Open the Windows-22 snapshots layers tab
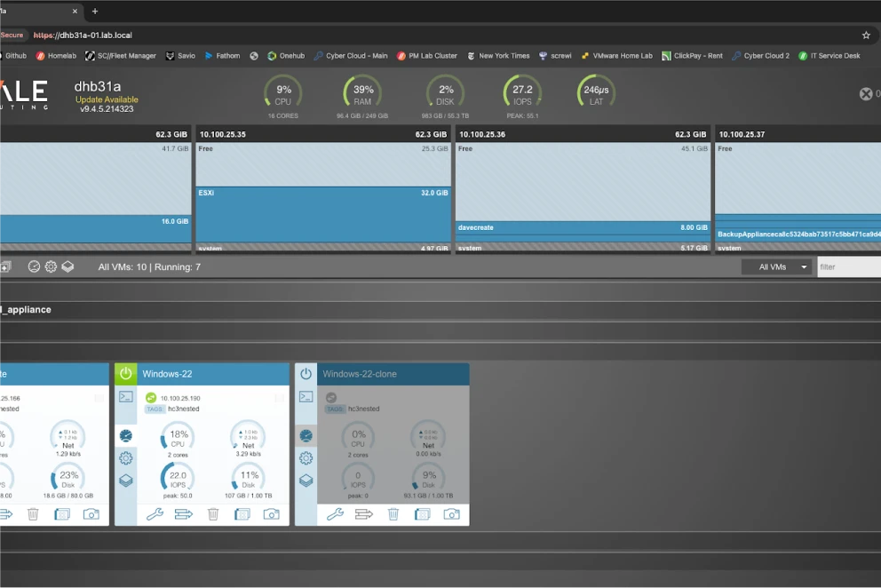 point(126,481)
